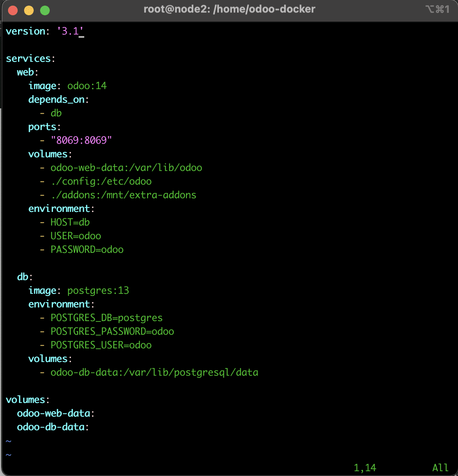Click the odoo:14 image value
This screenshot has width=458, height=476.
click(x=87, y=85)
